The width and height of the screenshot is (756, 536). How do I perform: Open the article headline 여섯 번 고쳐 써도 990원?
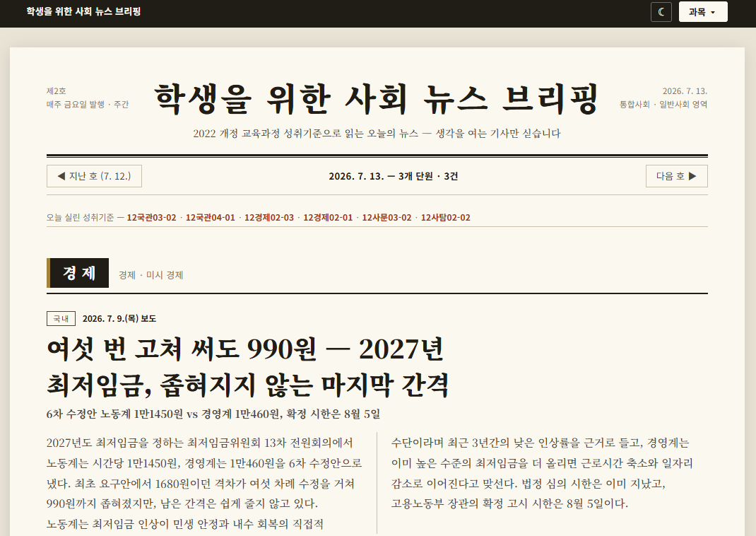pos(247,367)
